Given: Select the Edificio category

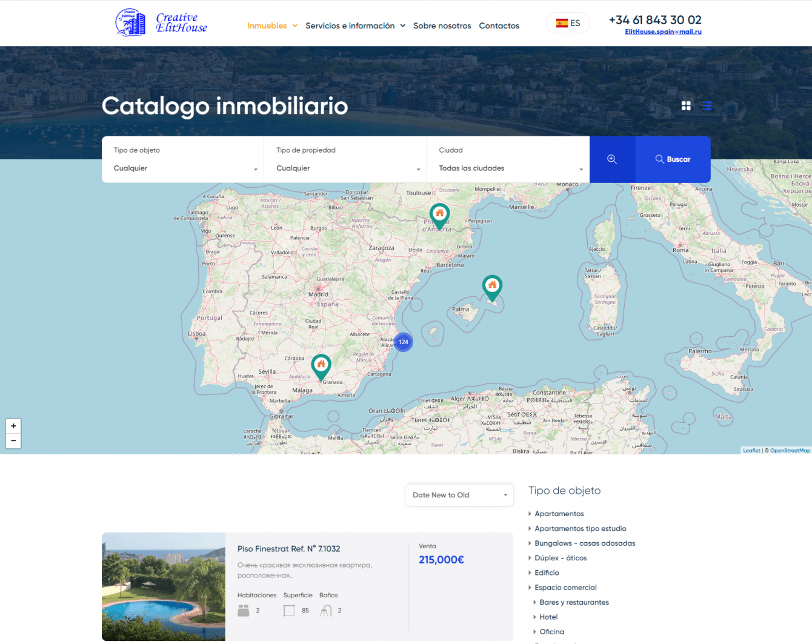Looking at the screenshot, I should tap(547, 573).
